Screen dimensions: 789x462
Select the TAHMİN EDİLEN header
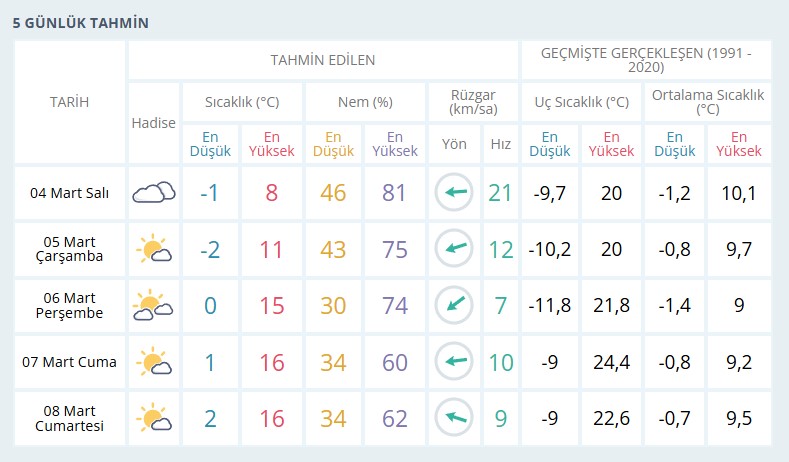[x=323, y=60]
